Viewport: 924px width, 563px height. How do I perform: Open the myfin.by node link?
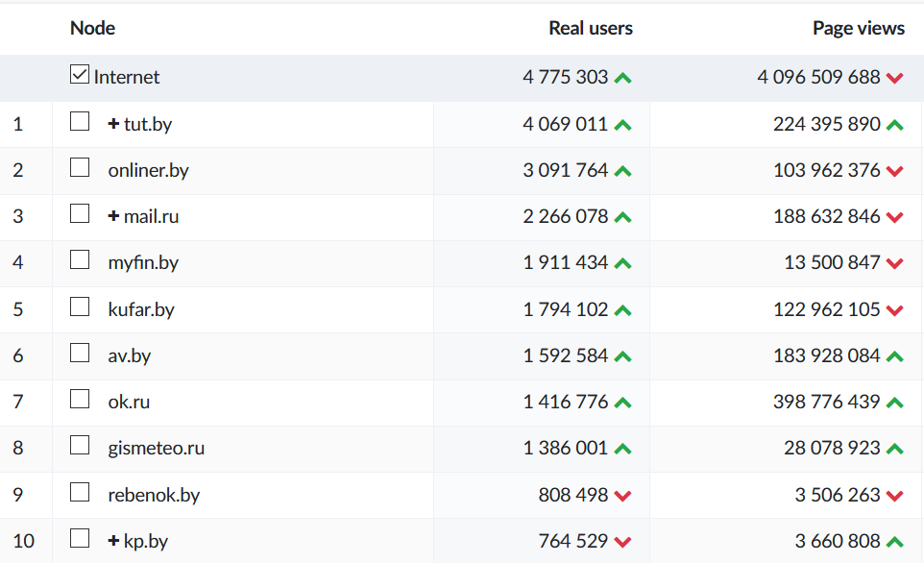pos(143,262)
